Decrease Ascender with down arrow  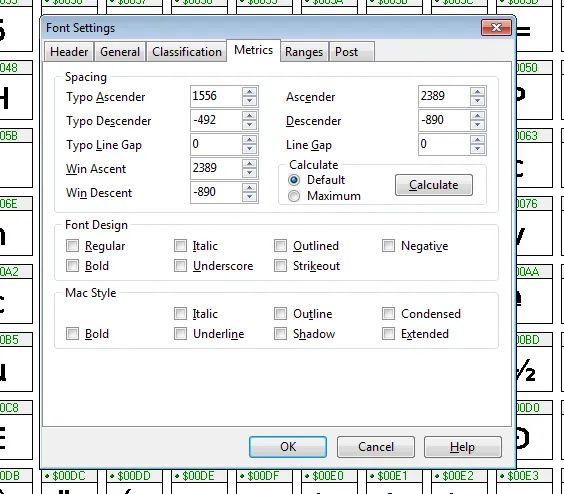[x=477, y=101]
